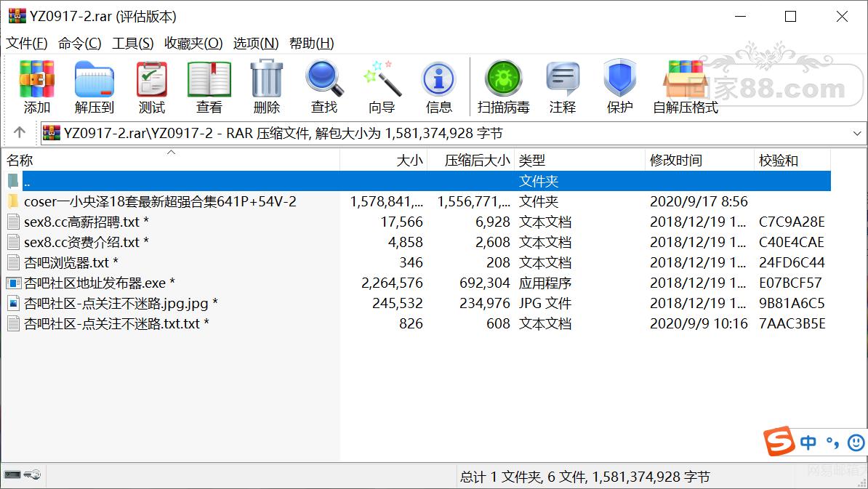Click the exe icon of 杏吧社区地址发布器.exe
Screen dimensions: 868x489
click(x=14, y=283)
